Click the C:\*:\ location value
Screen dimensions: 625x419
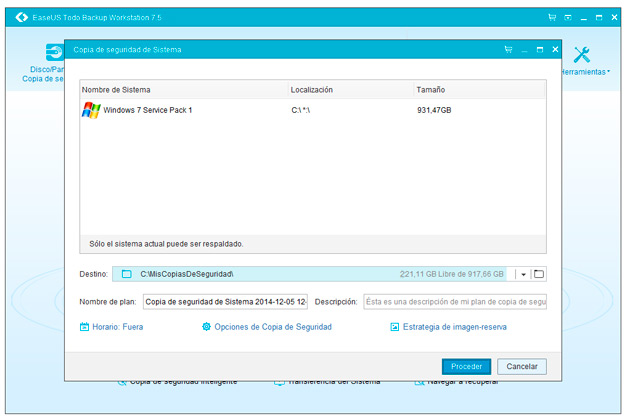pos(301,110)
